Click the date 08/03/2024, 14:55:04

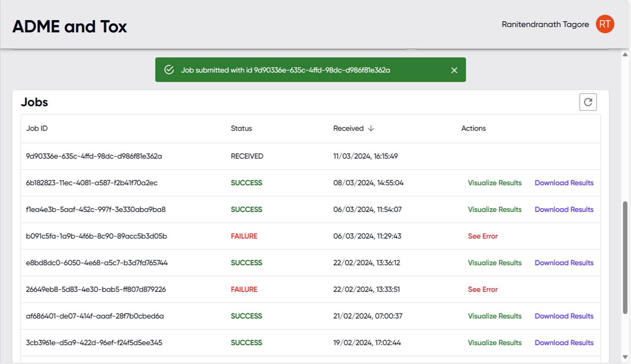[368, 183]
